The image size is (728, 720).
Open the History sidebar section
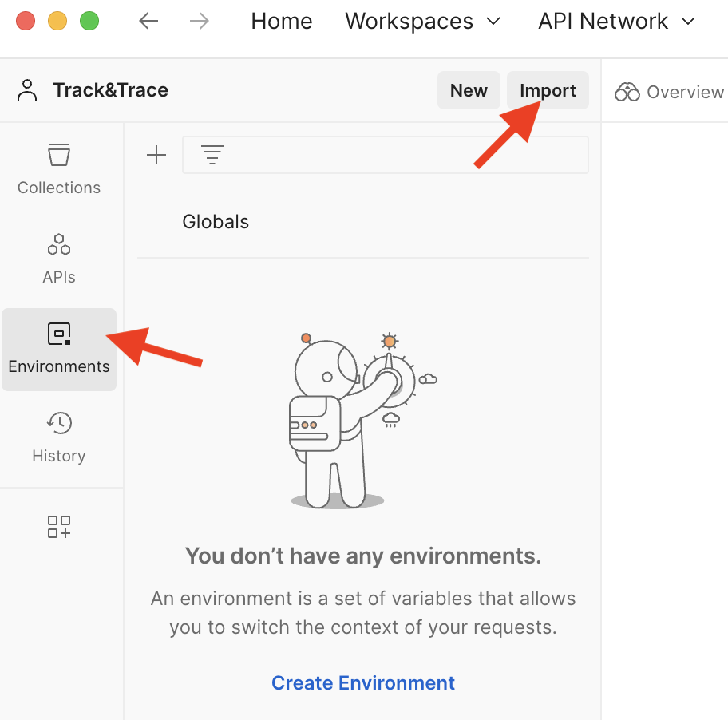coord(59,437)
